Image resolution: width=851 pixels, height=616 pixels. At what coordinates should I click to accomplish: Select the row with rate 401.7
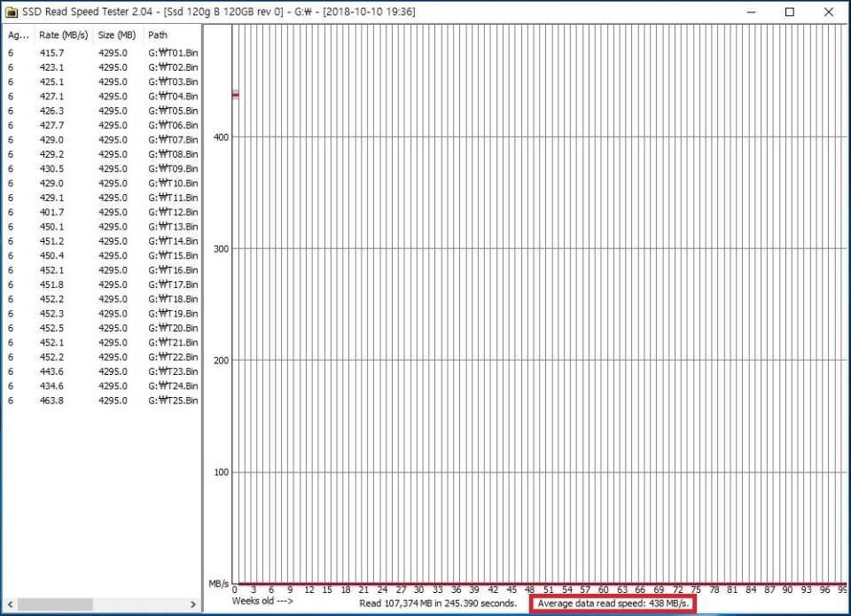point(102,212)
